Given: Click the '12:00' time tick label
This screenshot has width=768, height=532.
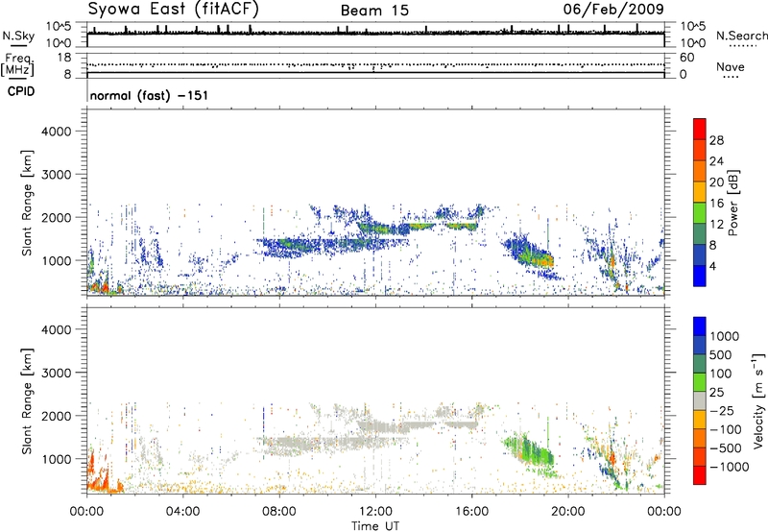Looking at the screenshot, I should point(375,512).
